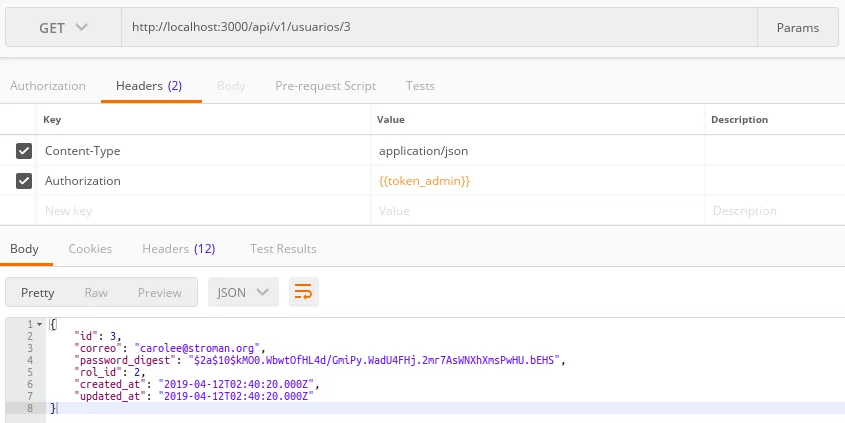The width and height of the screenshot is (845, 423).
Task: Click the request URL input field
Action: pyautogui.click(x=438, y=28)
